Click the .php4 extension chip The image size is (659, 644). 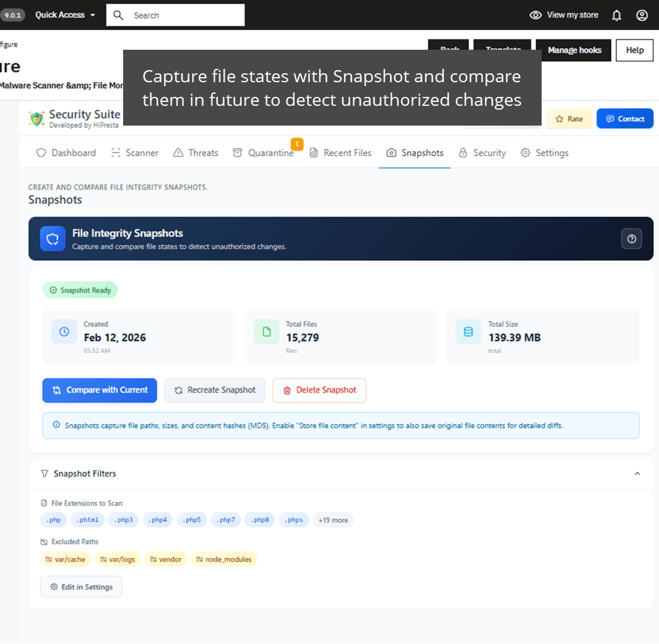157,520
